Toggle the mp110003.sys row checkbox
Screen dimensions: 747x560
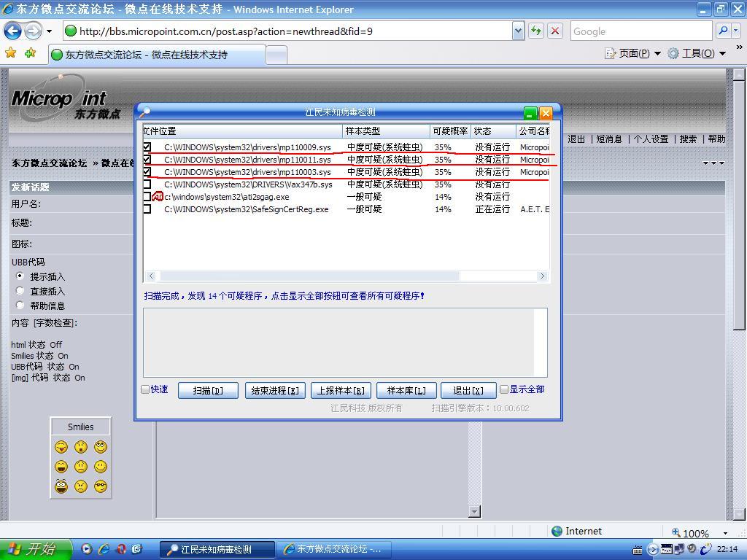coord(147,172)
